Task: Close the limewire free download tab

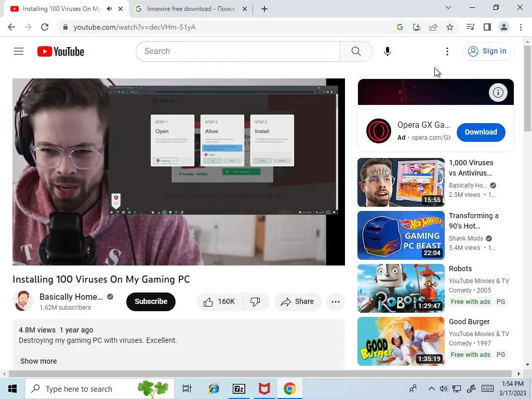Action: coord(245,9)
